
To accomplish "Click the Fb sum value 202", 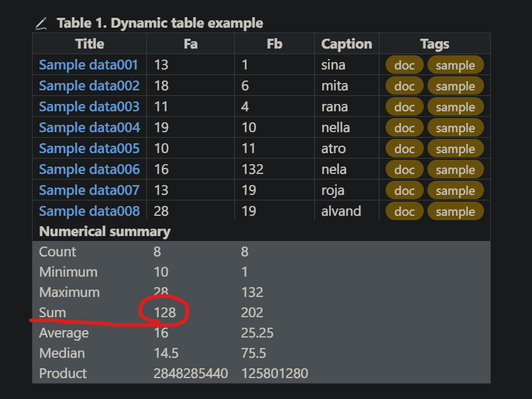I will click(x=252, y=312).
